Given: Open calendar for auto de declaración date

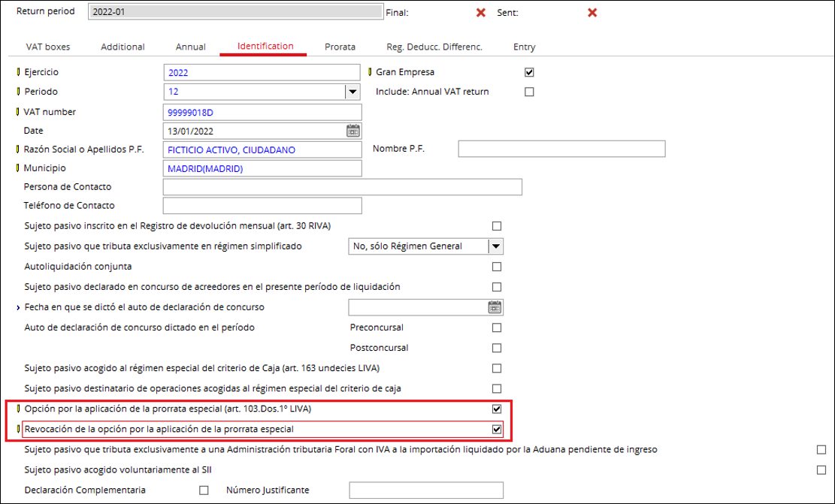Looking at the screenshot, I should pyautogui.click(x=495, y=307).
